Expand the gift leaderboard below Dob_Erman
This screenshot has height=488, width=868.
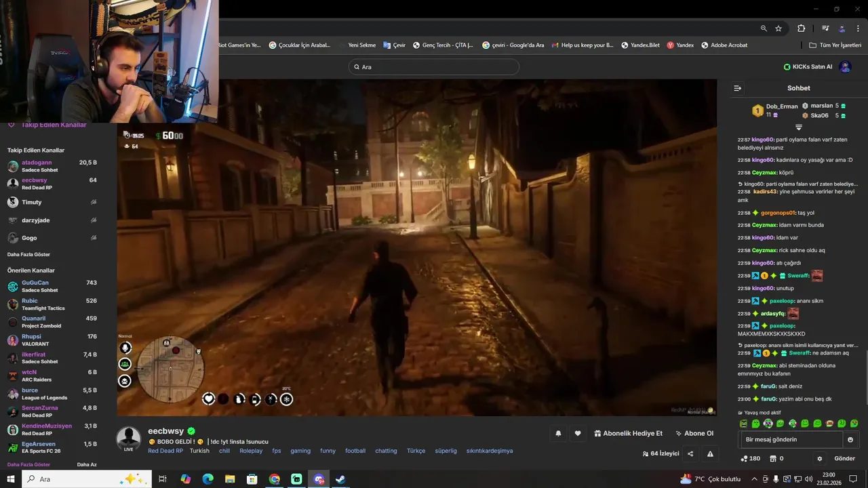[x=799, y=127]
